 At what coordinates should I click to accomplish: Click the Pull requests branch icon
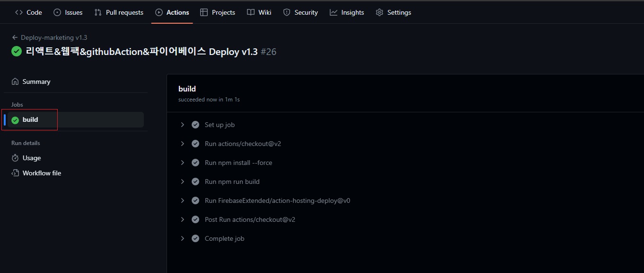point(98,12)
